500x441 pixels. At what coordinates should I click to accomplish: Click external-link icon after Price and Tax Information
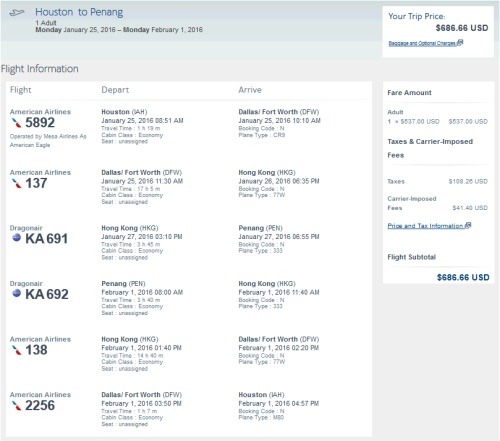[468, 225]
